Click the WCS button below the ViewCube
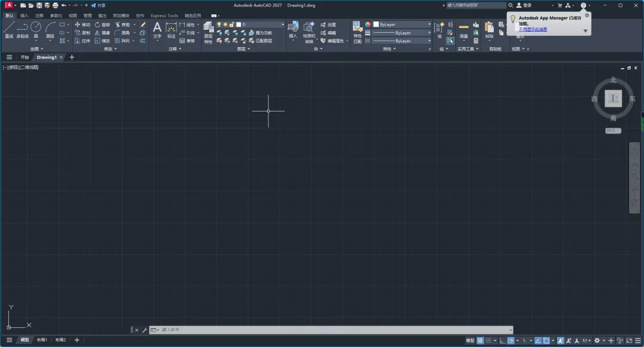 (x=613, y=131)
